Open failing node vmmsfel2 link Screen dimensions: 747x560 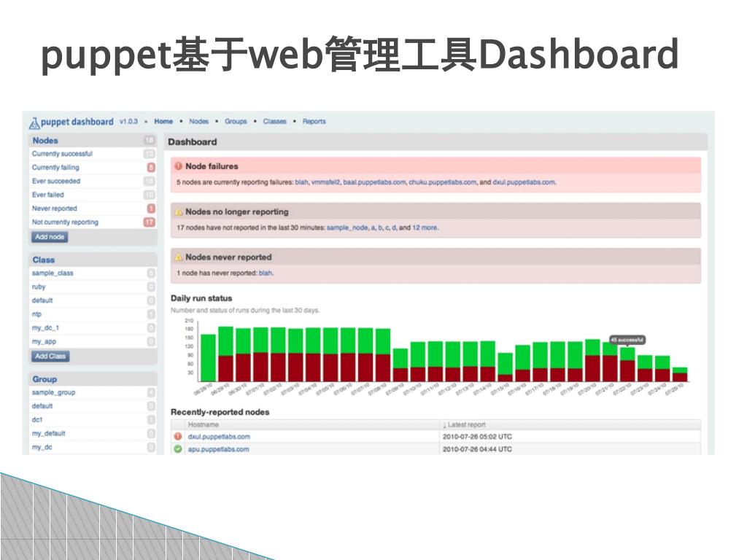[x=325, y=182]
